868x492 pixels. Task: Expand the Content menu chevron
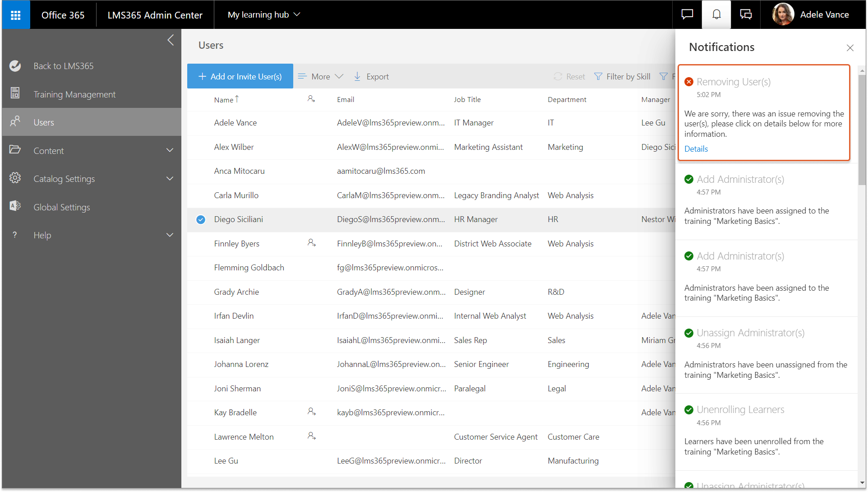point(170,150)
